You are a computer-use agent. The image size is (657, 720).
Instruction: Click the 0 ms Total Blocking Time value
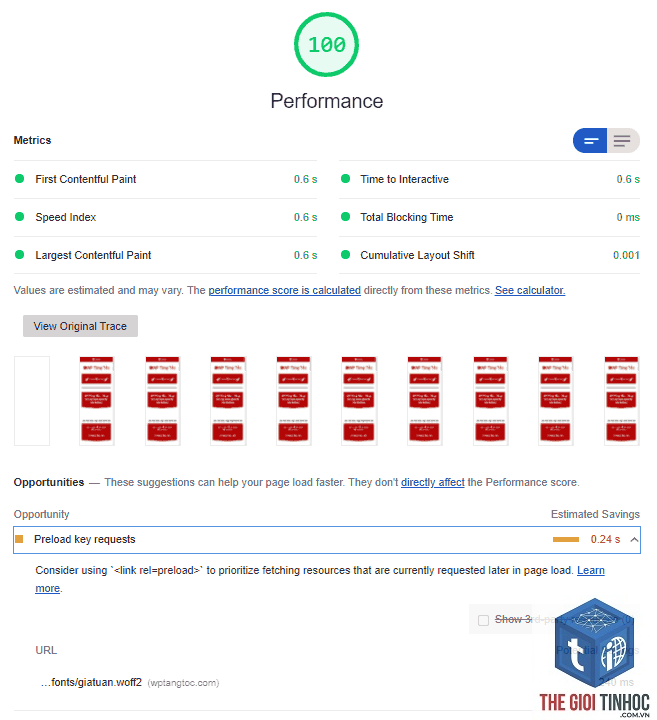pyautogui.click(x=628, y=217)
